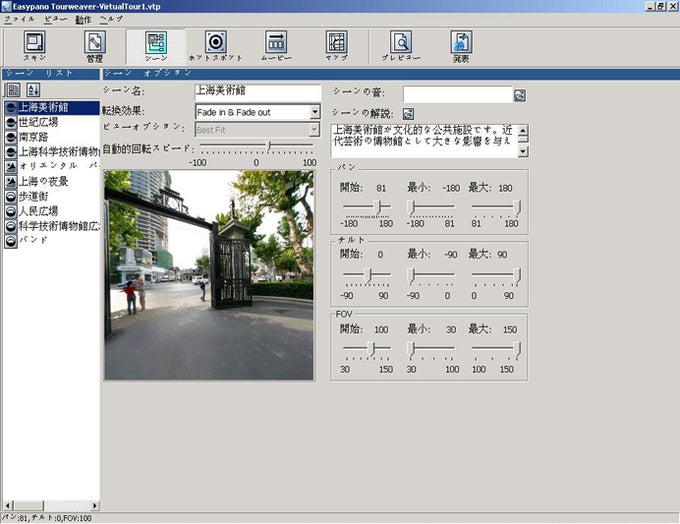Click the icon beside 人民広場 in scene list
The image size is (680, 524).
click(x=11, y=211)
